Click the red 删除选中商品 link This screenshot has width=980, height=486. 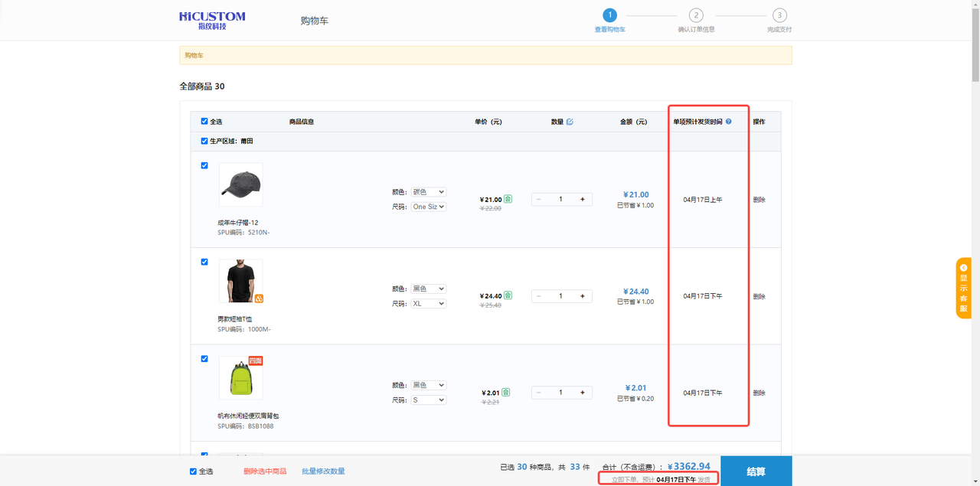[265, 471]
